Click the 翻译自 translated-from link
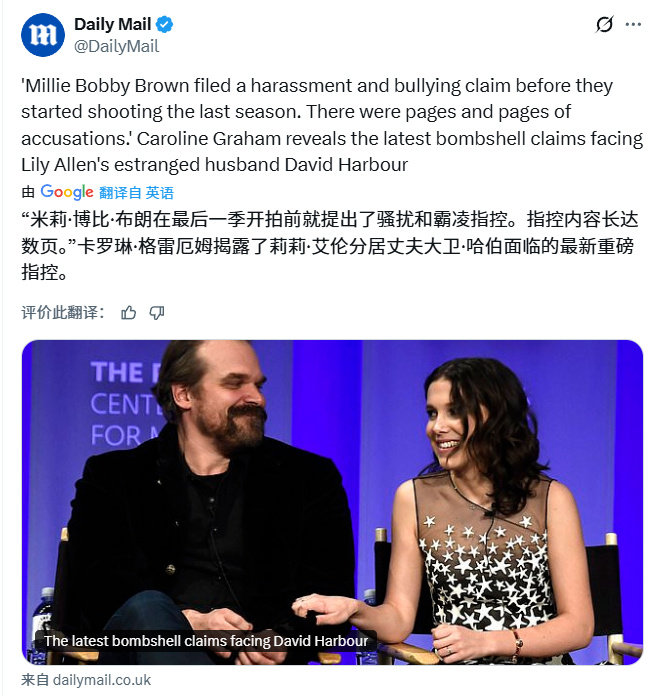Image resolution: width=660 pixels, height=696 pixels. (x=120, y=193)
